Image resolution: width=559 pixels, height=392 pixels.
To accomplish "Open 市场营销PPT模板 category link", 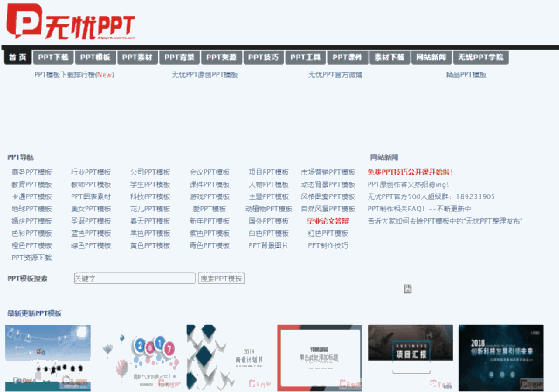I will point(328,172).
